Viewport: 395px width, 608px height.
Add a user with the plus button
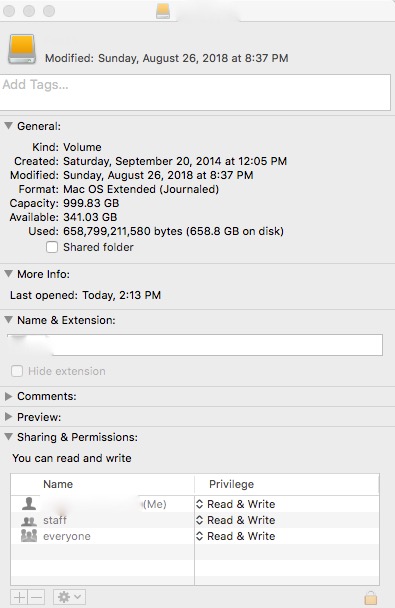19,597
